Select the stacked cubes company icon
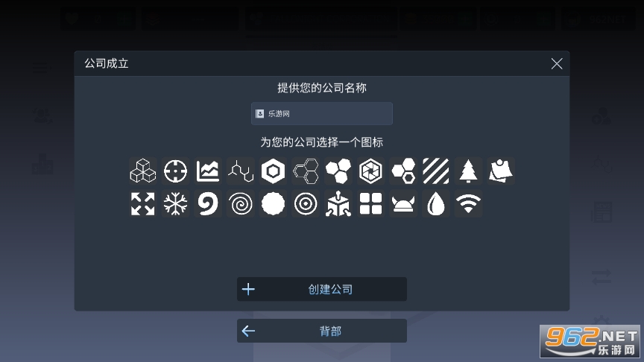This screenshot has height=362, width=644. point(143,171)
